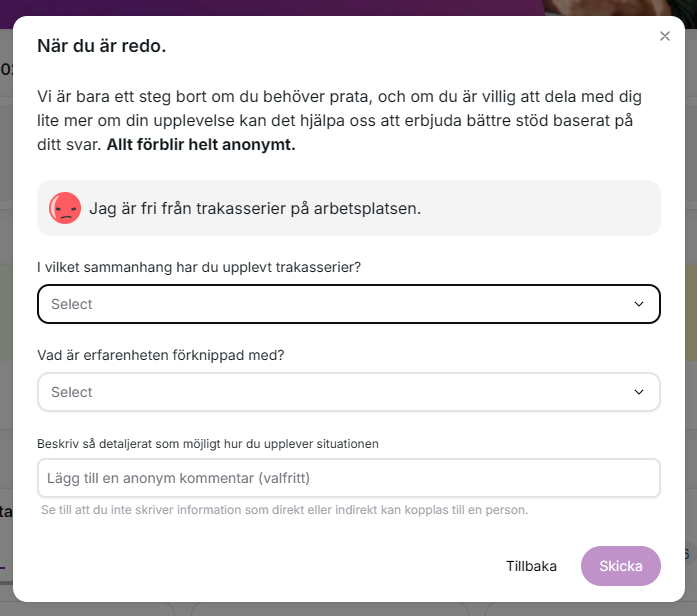Click the label 'Beskriv så detaljerat som möjligt'
Viewport: 697px width, 616px height.
coord(208,444)
